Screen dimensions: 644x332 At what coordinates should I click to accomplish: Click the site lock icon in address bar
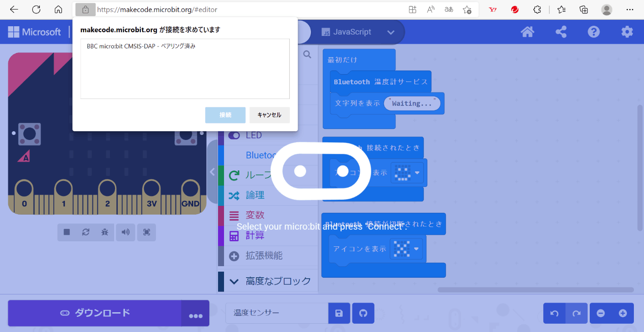tap(85, 9)
